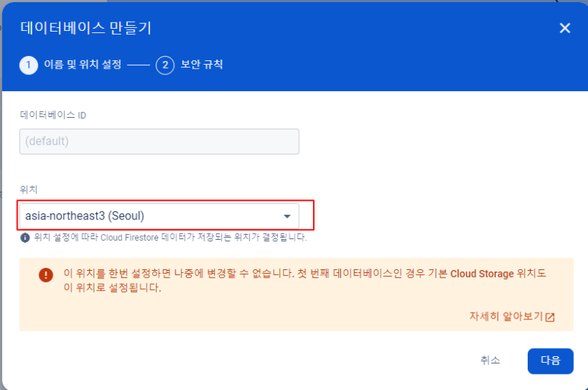
Task: Open the 자세히 알아보기 link
Action: pos(506,316)
